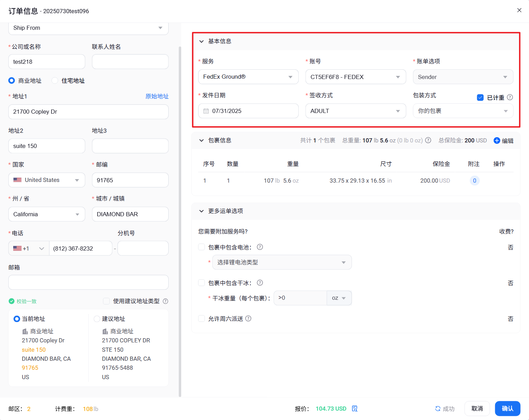The width and height of the screenshot is (529, 420).
Task: Click the empty 分机号 field
Action: point(143,248)
